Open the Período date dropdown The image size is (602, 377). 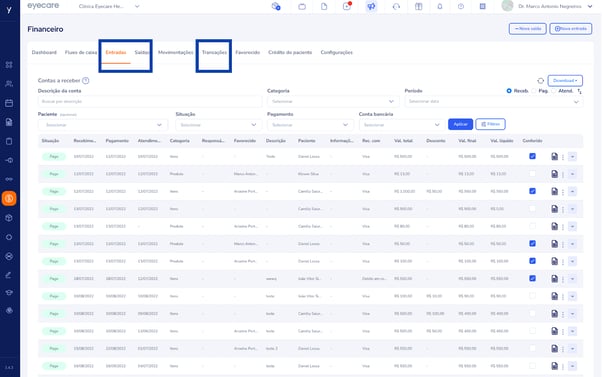494,101
